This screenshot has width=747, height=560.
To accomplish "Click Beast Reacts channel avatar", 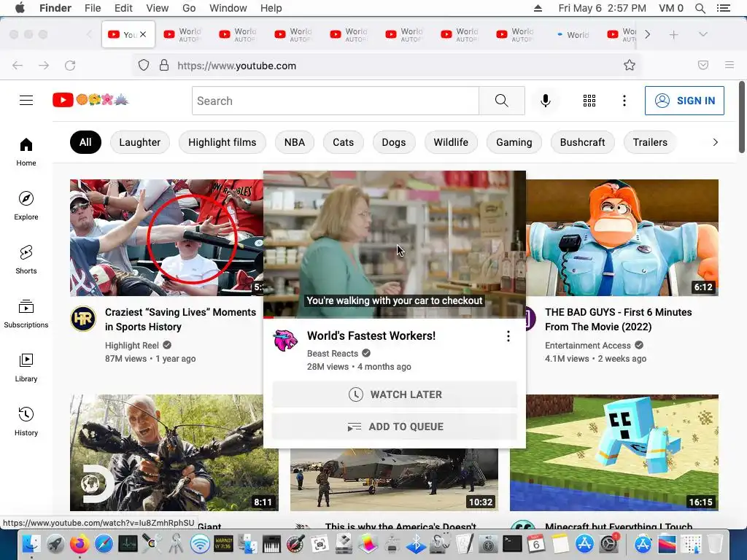I will (x=285, y=341).
